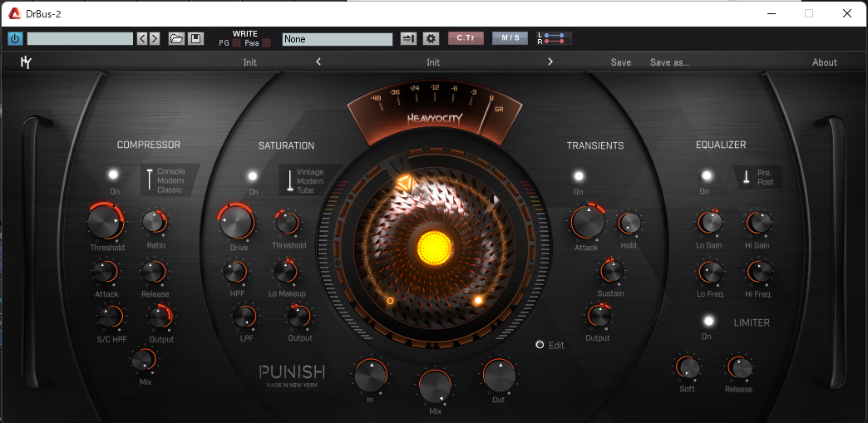Click Save in the preset bar
Screen dimensions: 868x423
tap(621, 62)
